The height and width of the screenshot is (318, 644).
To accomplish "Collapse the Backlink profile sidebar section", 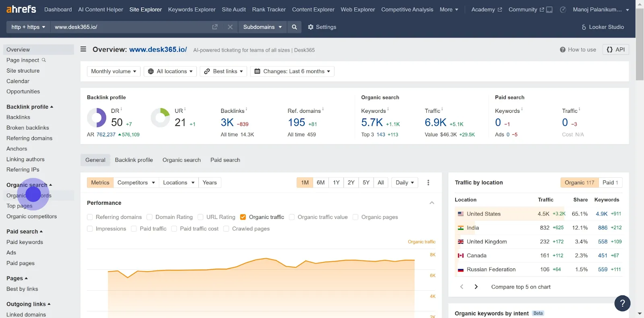I will (x=30, y=107).
